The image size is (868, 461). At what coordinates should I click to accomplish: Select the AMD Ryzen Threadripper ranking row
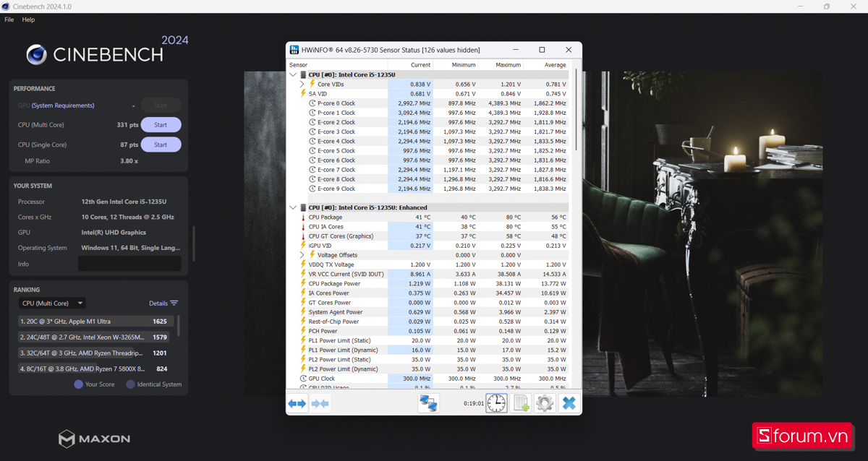tap(95, 353)
